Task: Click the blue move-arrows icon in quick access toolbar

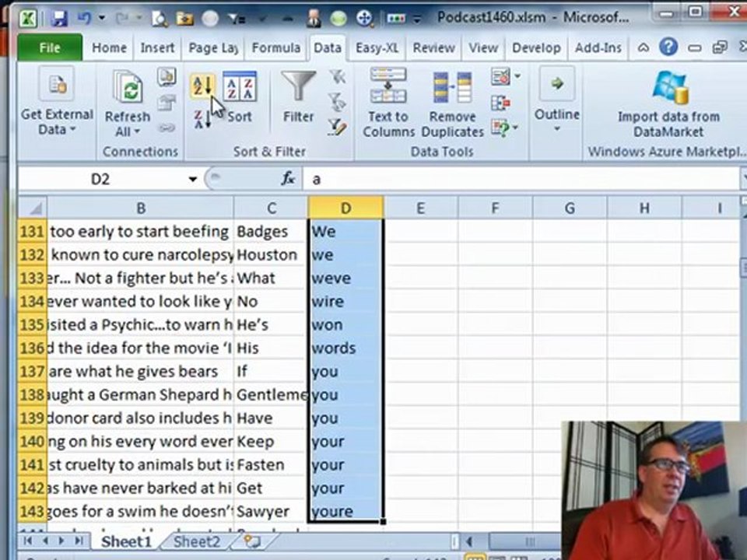Action: (364, 18)
